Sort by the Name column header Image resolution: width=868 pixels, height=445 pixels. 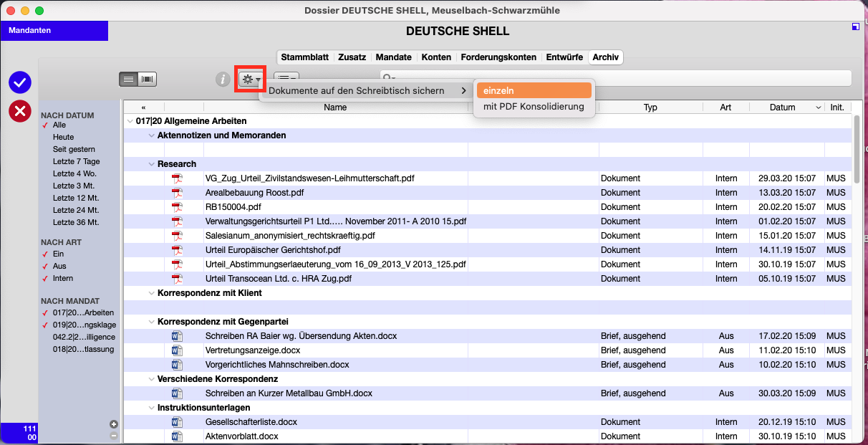pos(335,107)
